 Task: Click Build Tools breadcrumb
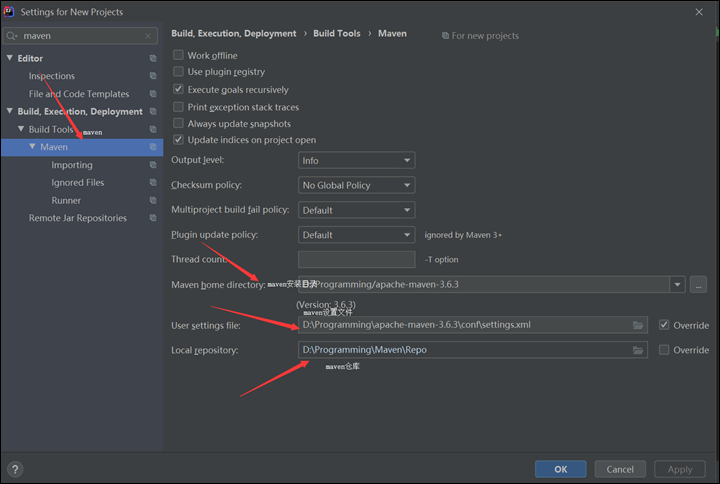click(337, 34)
